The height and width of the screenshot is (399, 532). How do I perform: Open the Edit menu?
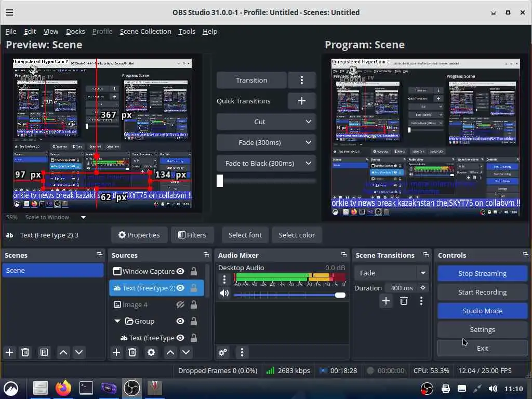[x=30, y=31]
